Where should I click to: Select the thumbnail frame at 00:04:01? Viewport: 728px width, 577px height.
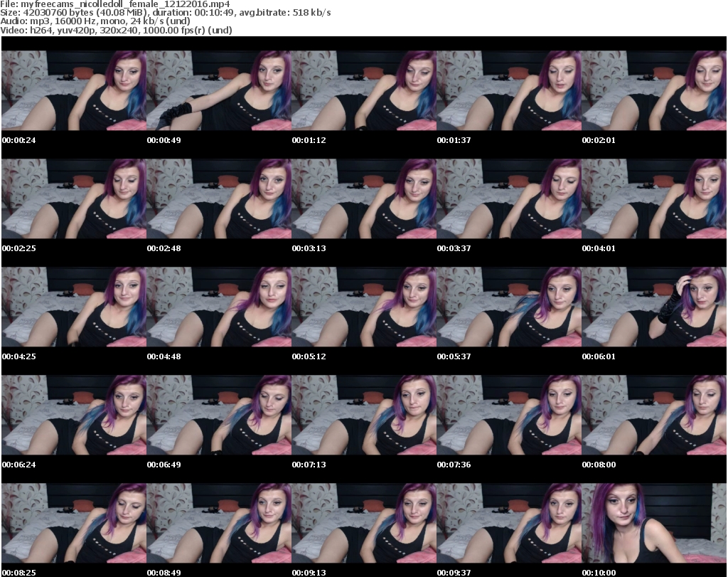(654, 198)
